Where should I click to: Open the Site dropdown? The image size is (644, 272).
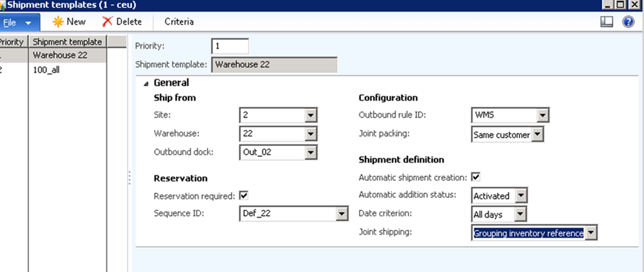click(310, 116)
